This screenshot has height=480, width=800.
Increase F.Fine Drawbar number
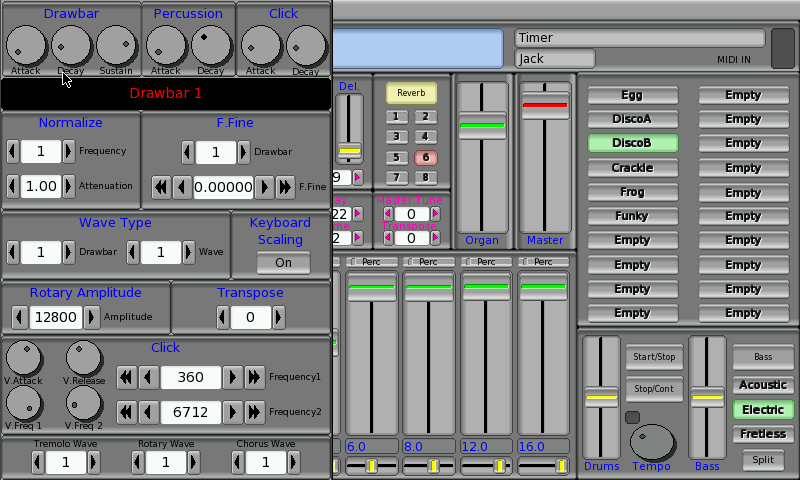point(243,153)
